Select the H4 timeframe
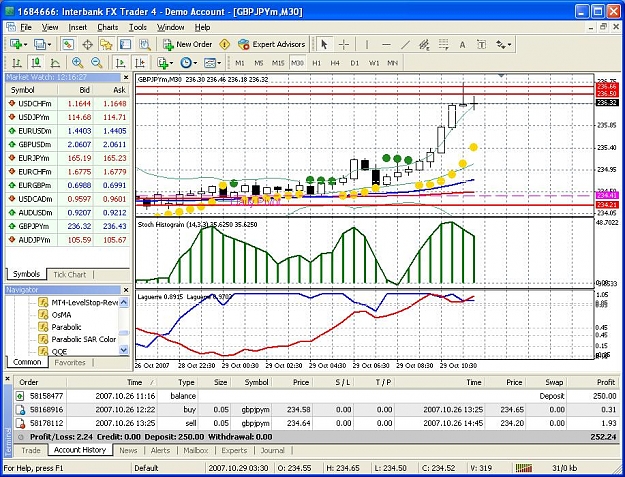Image resolution: width=625 pixels, height=477 pixels. tap(335, 63)
